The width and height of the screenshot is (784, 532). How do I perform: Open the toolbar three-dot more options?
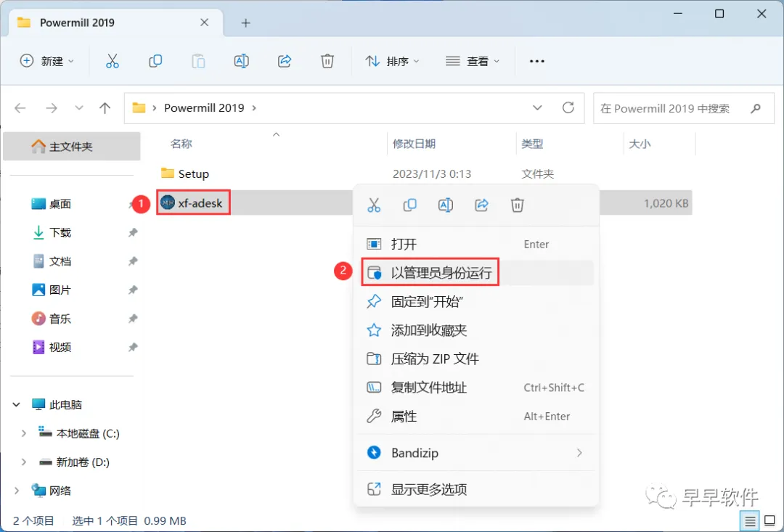click(x=537, y=61)
